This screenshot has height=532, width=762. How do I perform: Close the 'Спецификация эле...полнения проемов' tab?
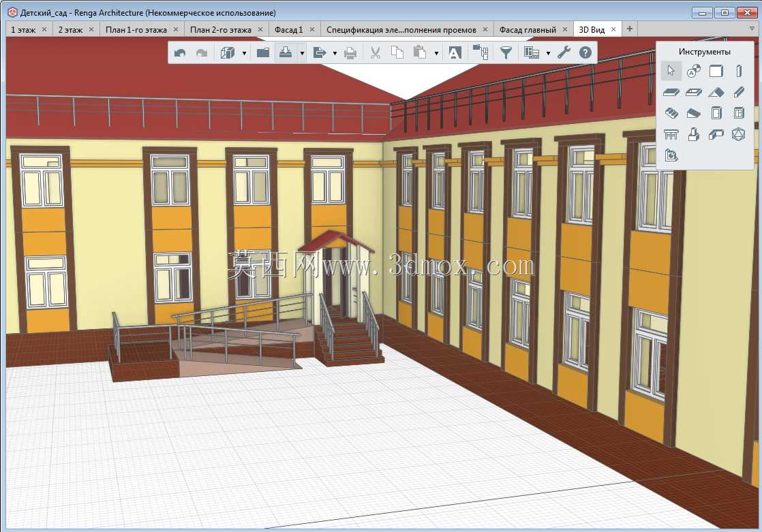pyautogui.click(x=485, y=29)
